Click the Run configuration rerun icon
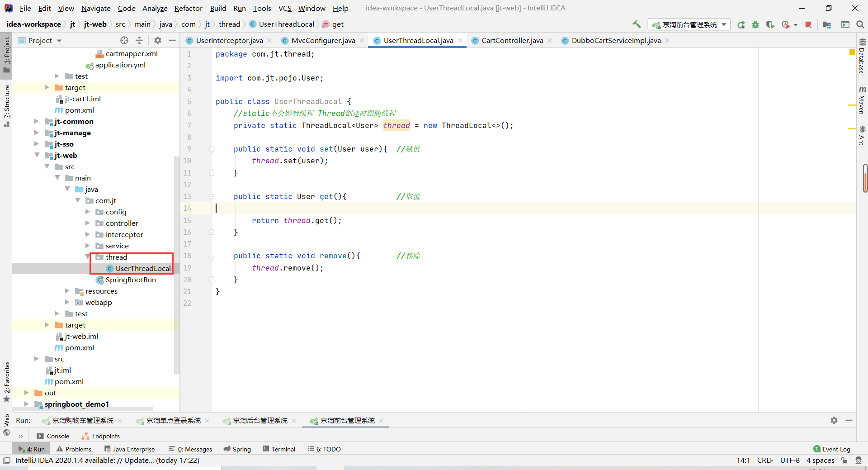 741,24
